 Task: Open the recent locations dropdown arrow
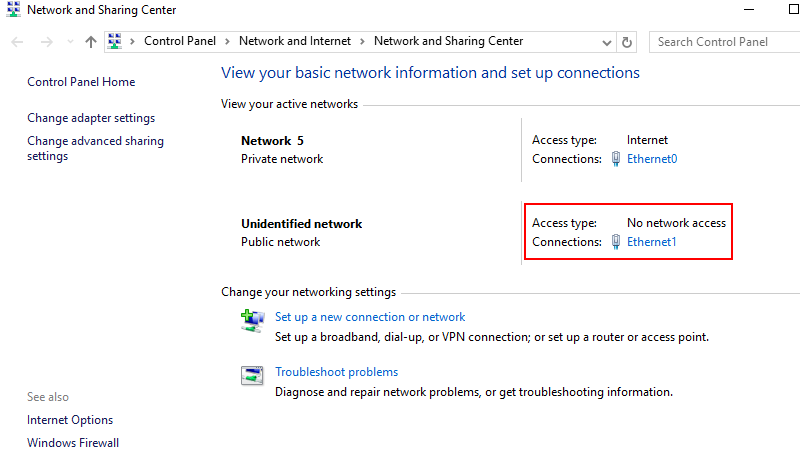point(69,42)
